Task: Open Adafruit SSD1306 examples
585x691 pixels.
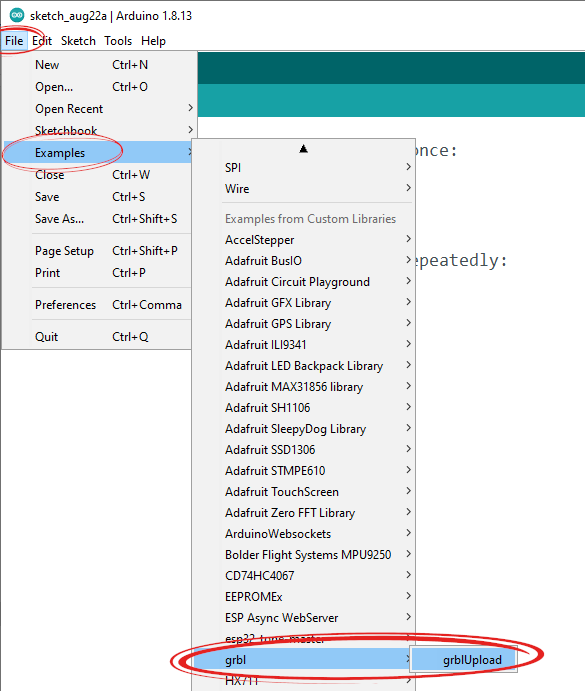Action: 303,450
